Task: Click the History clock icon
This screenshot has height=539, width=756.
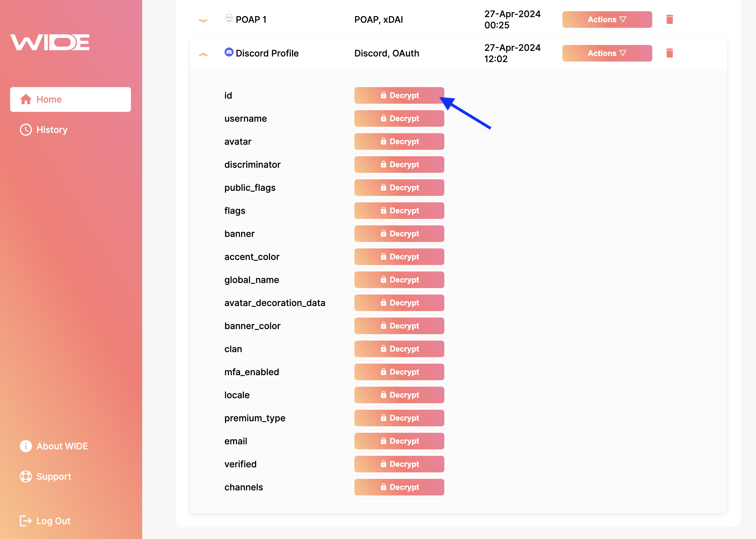Action: click(x=26, y=130)
